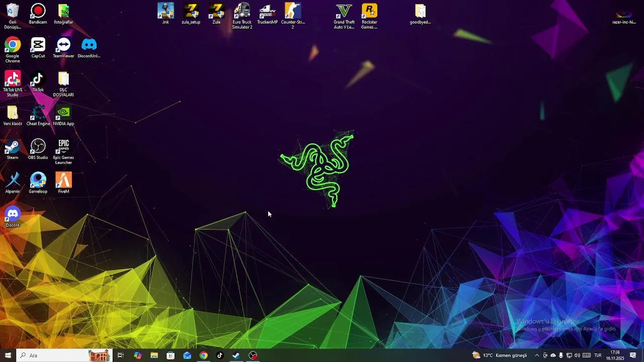Select the TikTok desktop shortcut
Screen dimensions: 644x362
coord(38,81)
